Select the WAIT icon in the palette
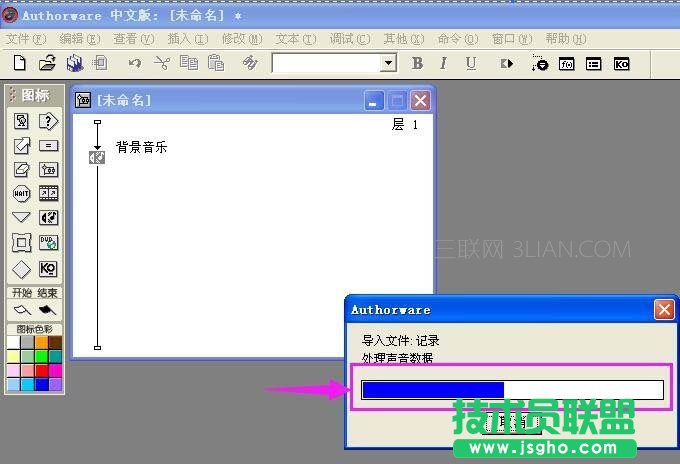The image size is (680, 464). [21, 193]
